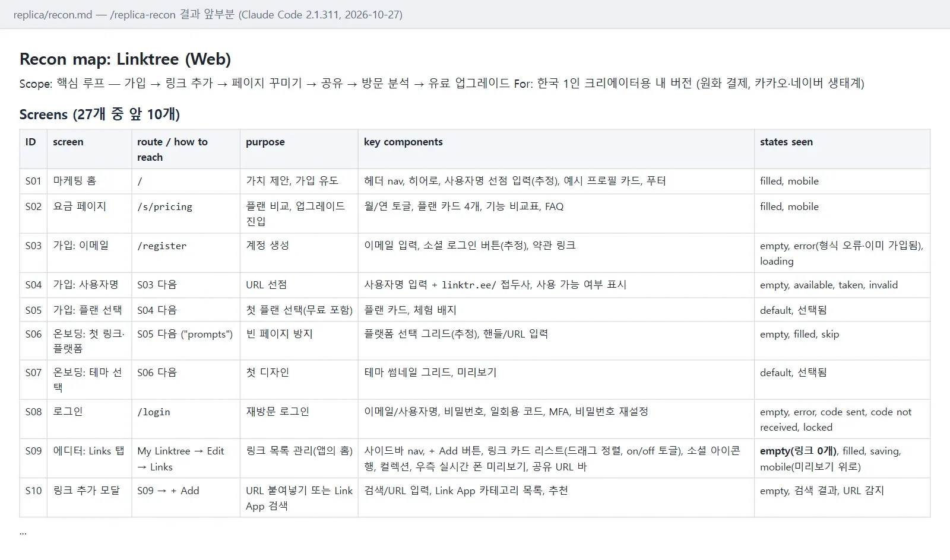Click the '플랜 카드, 체험 배지' components cell
The height and width of the screenshot is (560, 950).
point(556,310)
